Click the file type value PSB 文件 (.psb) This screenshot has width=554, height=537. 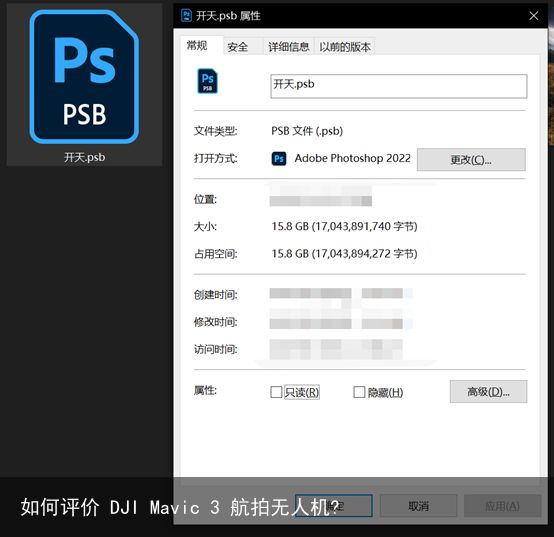(307, 131)
